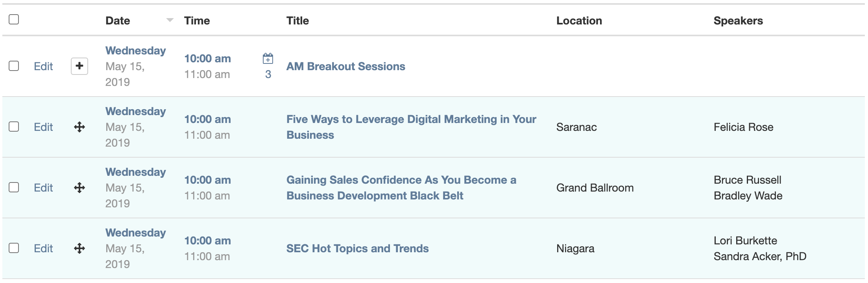Screen dimensions: 868x283
Task: Click the calendar icon showing 3 sub-sessions
Action: [x=268, y=59]
